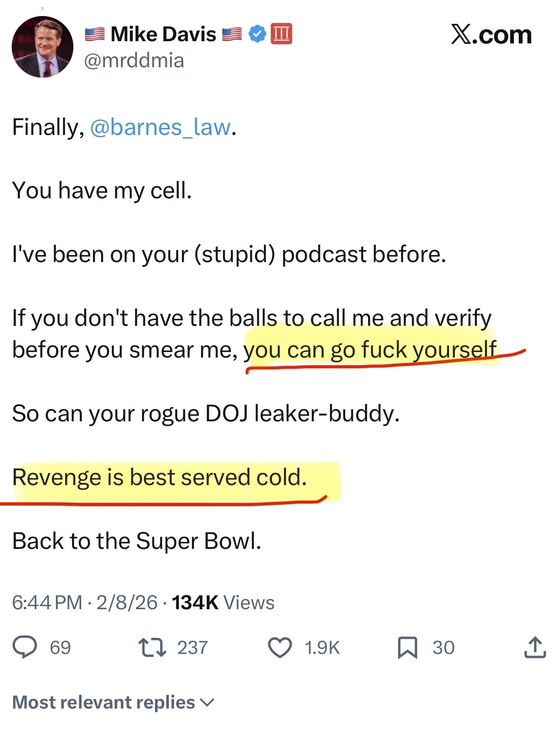Click the repost arrows icon
The height and width of the screenshot is (732, 560).
[x=152, y=647]
